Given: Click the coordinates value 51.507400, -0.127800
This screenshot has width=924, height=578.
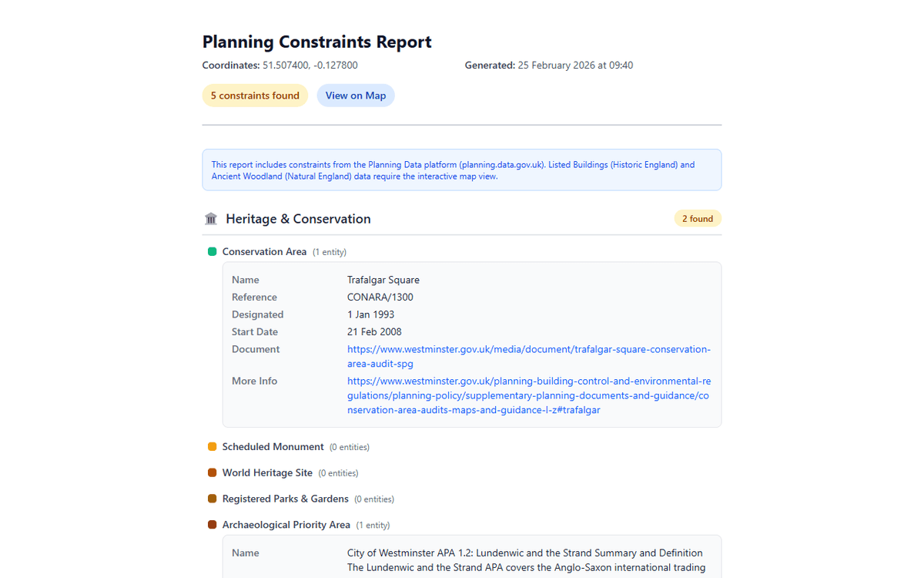Looking at the screenshot, I should pos(309,66).
